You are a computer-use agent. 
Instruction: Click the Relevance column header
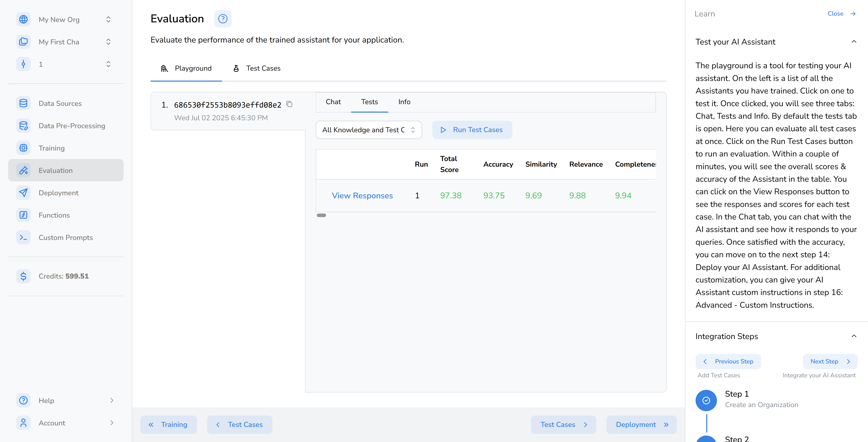[586, 164]
